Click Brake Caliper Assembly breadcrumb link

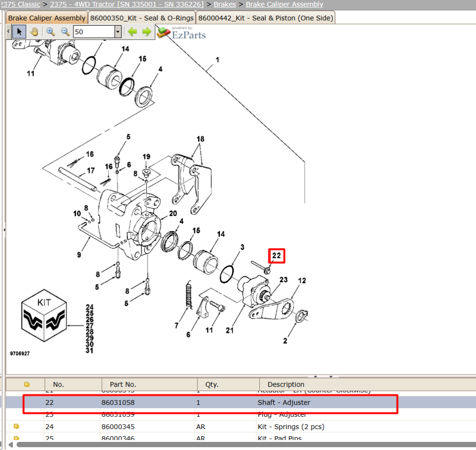click(285, 4)
